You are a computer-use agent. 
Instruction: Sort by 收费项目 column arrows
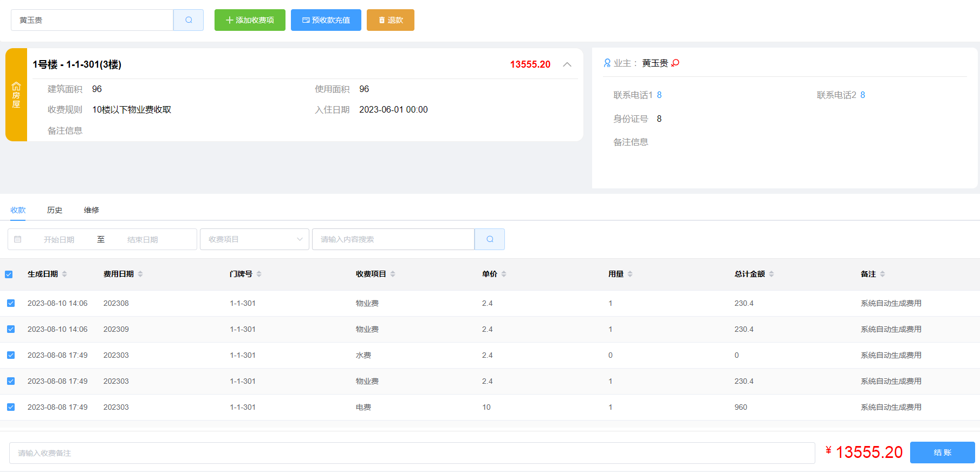[x=393, y=274]
